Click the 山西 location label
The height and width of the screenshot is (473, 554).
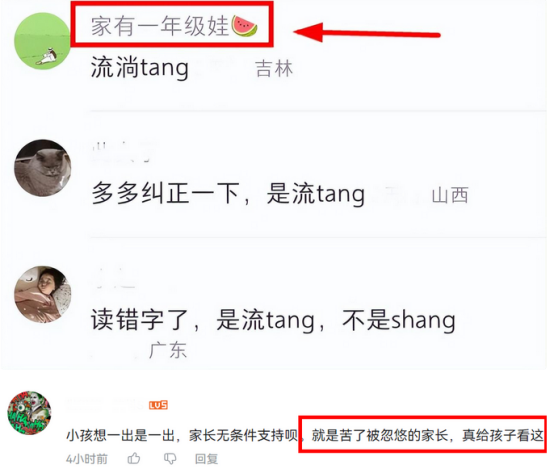pos(450,195)
